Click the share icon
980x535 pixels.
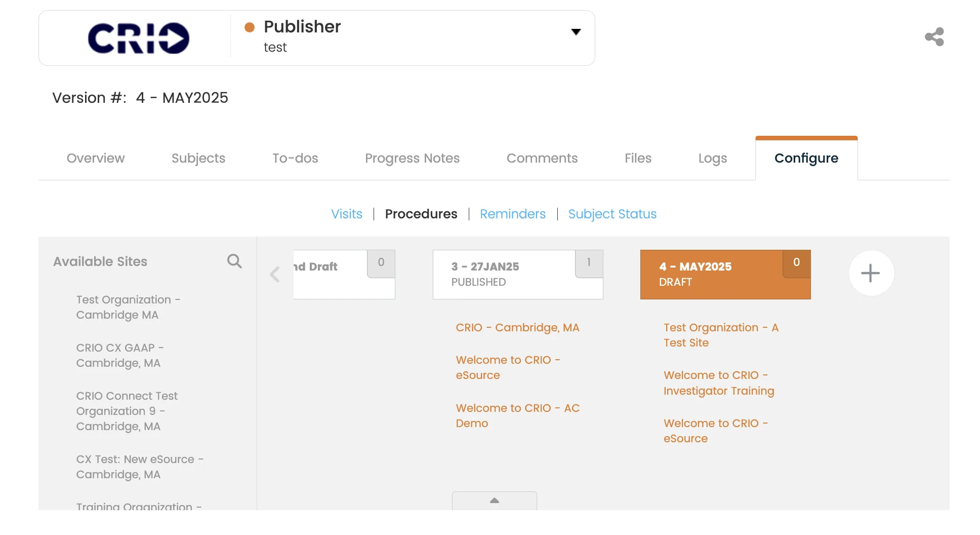934,37
